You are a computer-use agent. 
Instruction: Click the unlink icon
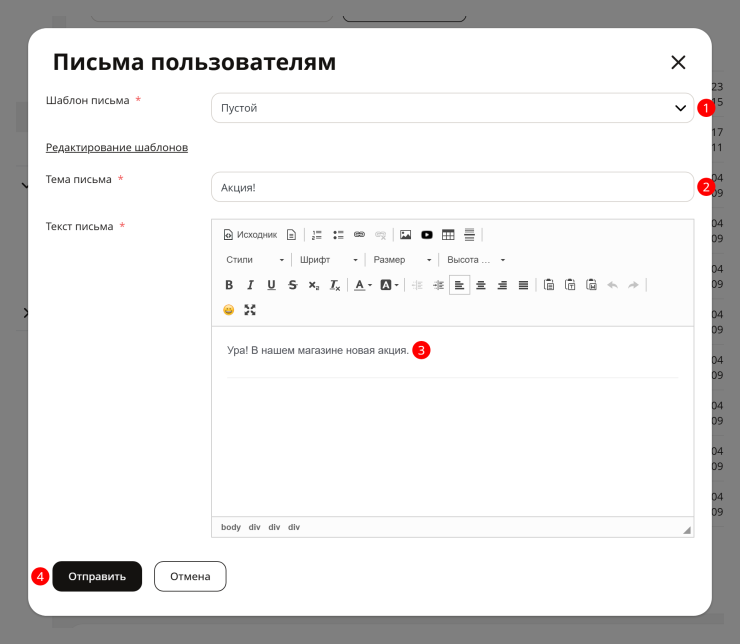click(x=380, y=234)
